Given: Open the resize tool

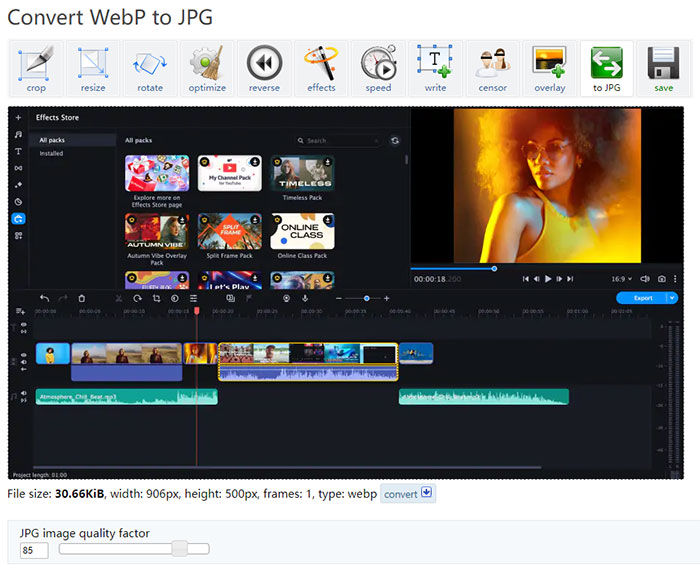Looking at the screenshot, I should [93, 68].
